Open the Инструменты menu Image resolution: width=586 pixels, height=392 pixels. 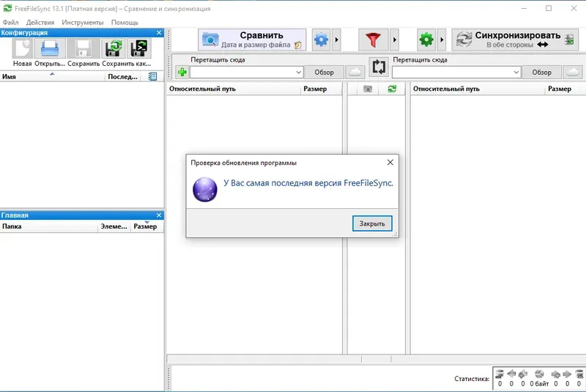[83, 23]
